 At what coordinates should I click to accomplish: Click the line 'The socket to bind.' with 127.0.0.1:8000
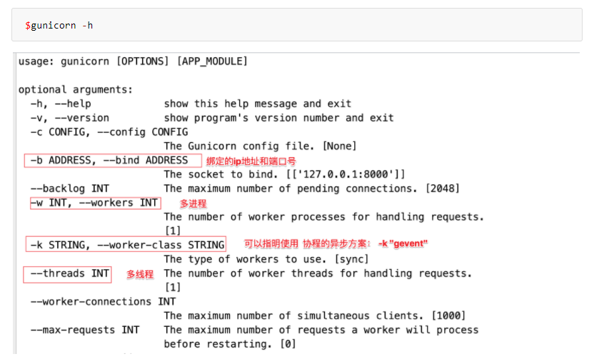click(284, 174)
